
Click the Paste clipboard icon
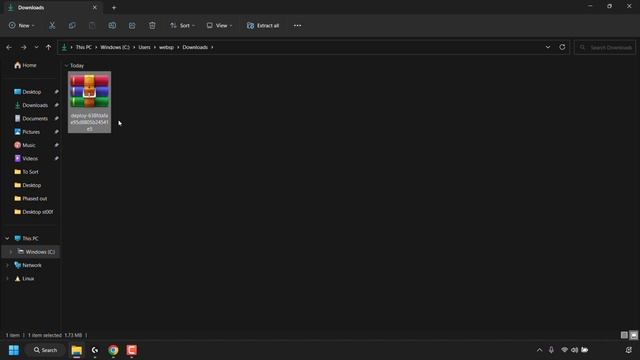92,25
